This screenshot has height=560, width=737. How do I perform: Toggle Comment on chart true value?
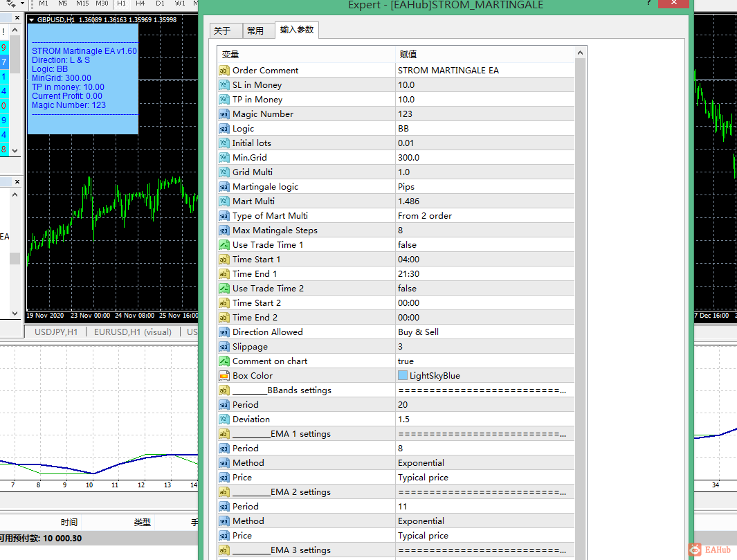[x=484, y=361]
